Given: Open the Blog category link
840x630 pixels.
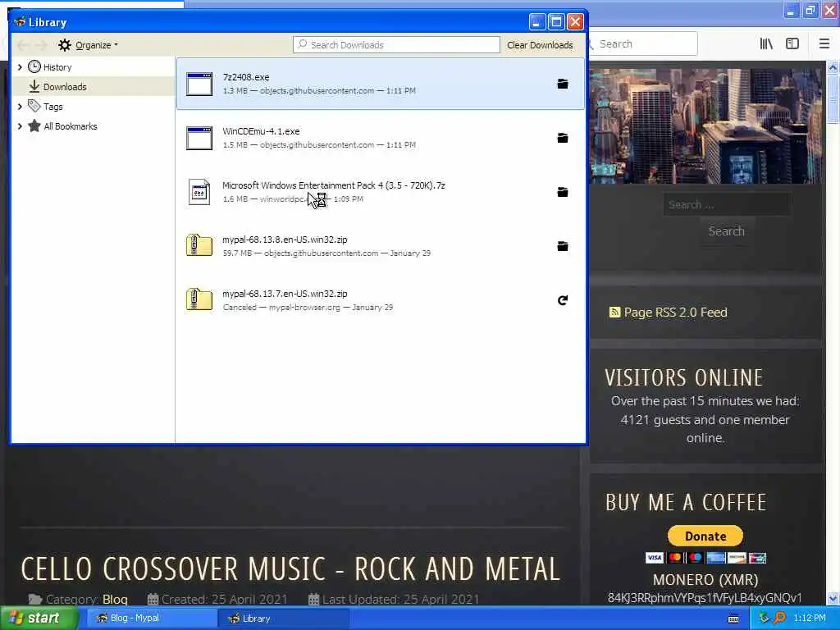Looking at the screenshot, I should pyautogui.click(x=115, y=600).
